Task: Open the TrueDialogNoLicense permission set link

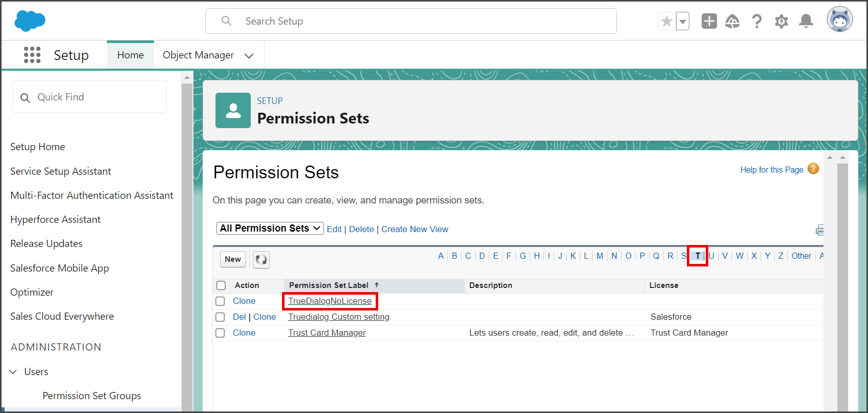Action: (x=330, y=301)
